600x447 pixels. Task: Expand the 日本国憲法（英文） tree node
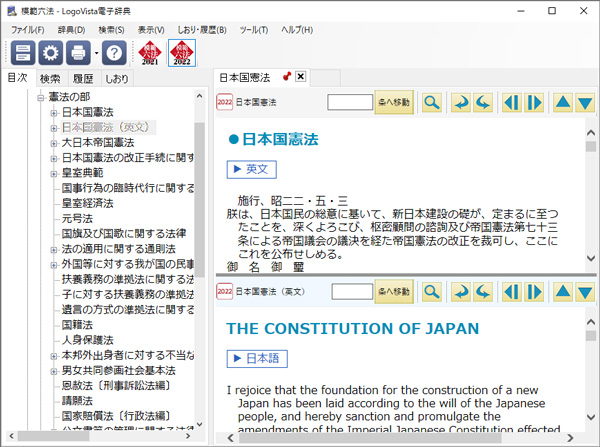pos(54,128)
